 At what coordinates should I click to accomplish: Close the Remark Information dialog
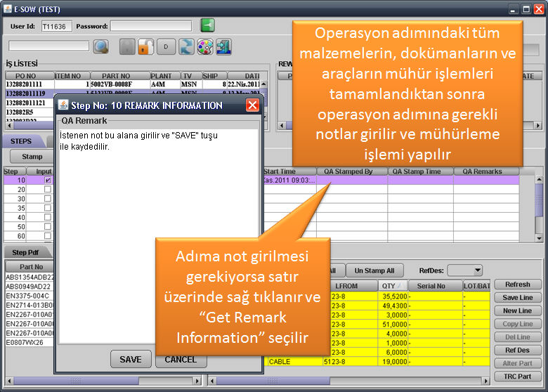pyautogui.click(x=252, y=105)
